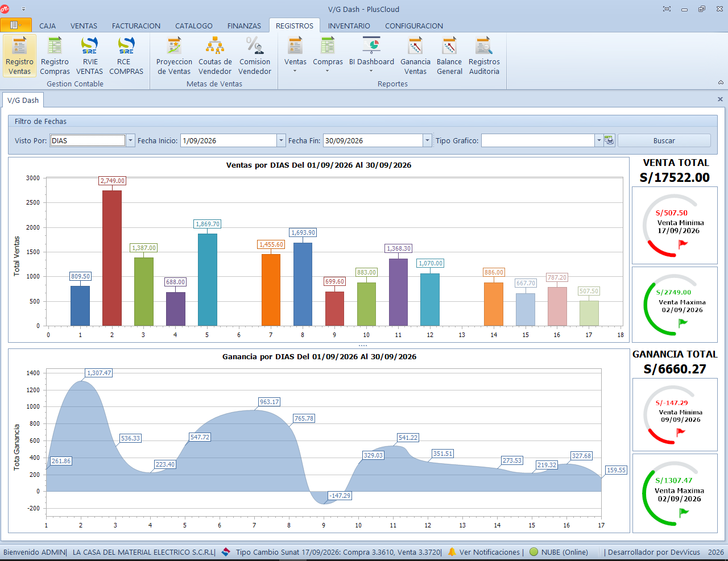Expand the Tipo Grafico dropdown
This screenshot has height=561, width=728.
[599, 140]
